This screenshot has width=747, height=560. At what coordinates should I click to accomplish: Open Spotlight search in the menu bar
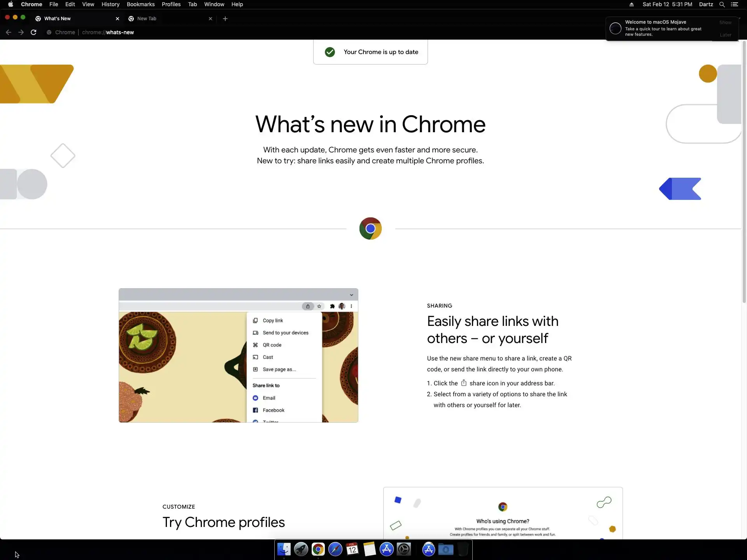coord(722,4)
